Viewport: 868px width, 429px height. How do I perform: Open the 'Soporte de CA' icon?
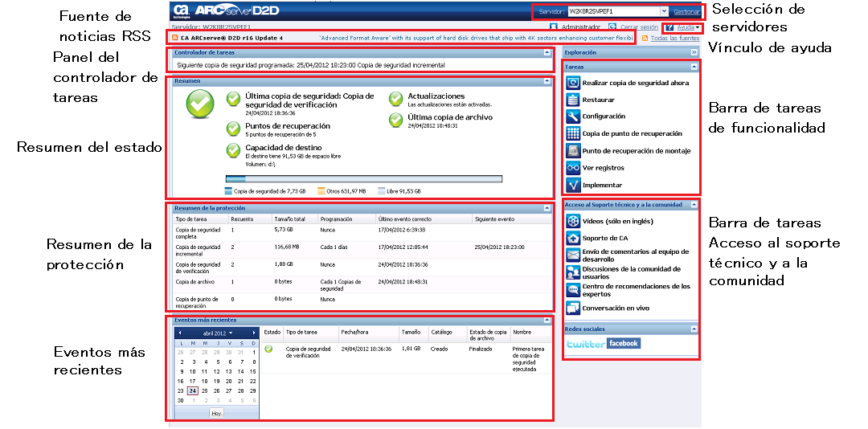[572, 238]
